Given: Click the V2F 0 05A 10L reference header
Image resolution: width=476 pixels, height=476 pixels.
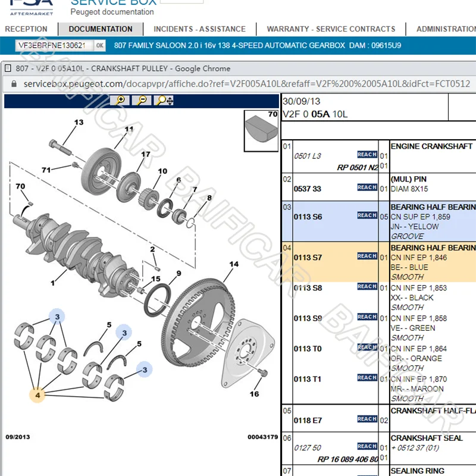Looking at the screenshot, I should (315, 114).
